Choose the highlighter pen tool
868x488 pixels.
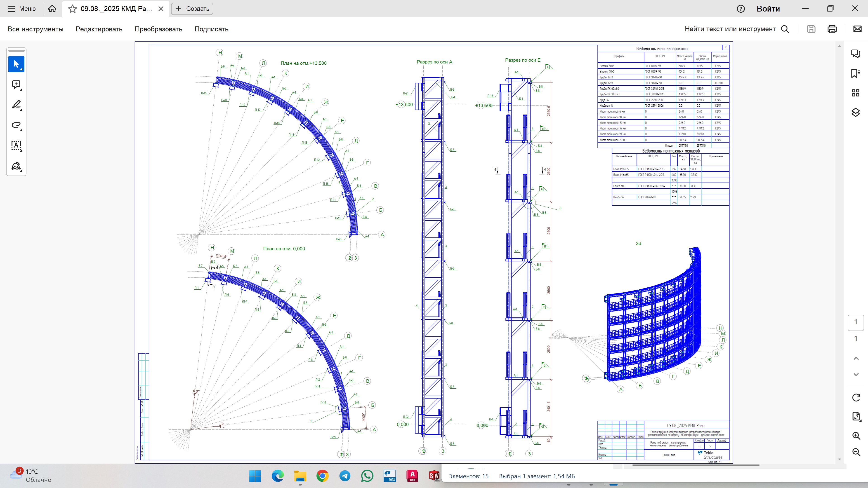16,105
